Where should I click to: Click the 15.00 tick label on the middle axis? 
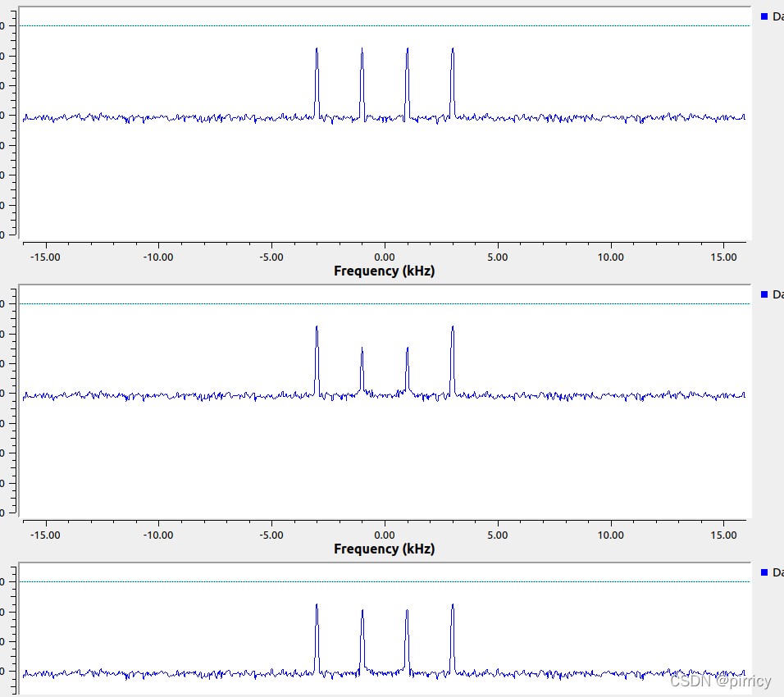[x=723, y=535]
